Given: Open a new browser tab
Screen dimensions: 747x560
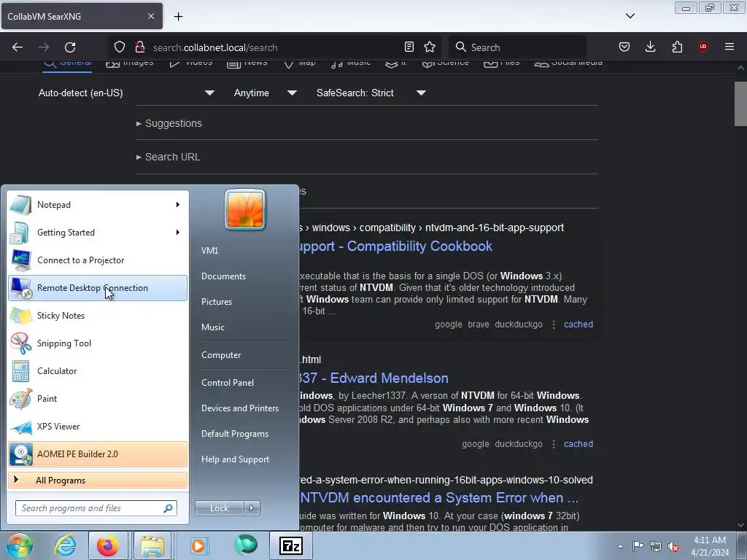Looking at the screenshot, I should (178, 16).
